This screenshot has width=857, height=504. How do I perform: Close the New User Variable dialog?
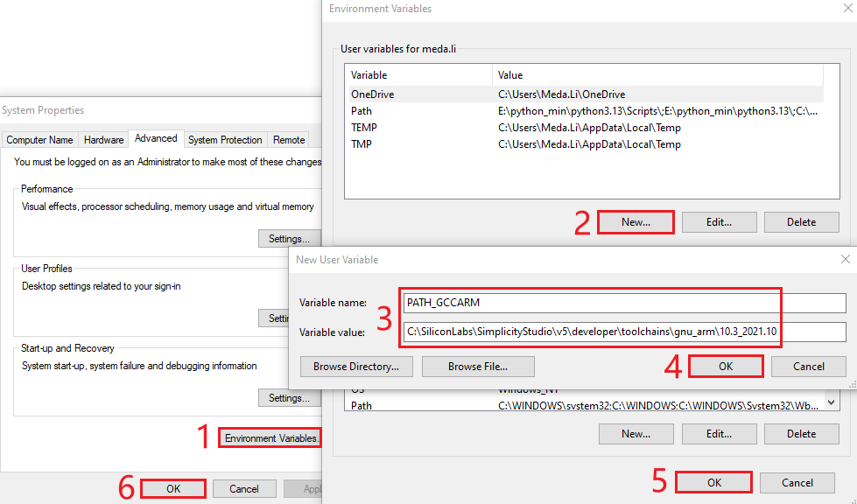(845, 260)
